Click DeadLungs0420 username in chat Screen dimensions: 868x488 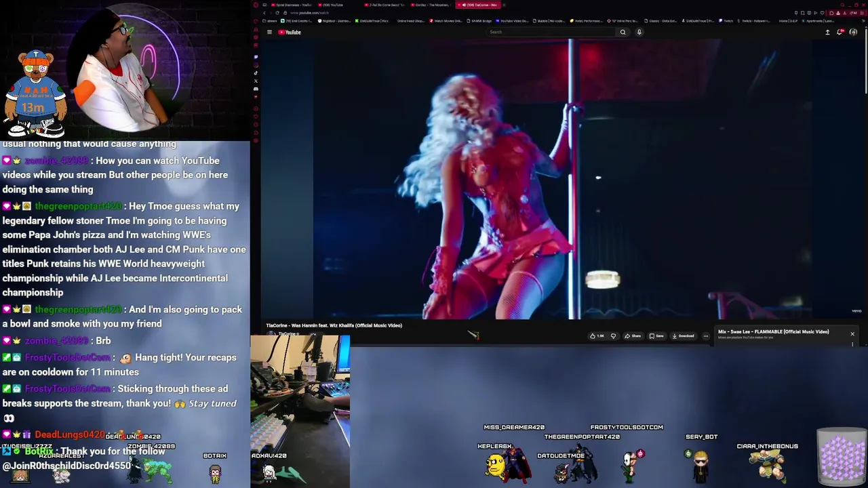point(70,434)
